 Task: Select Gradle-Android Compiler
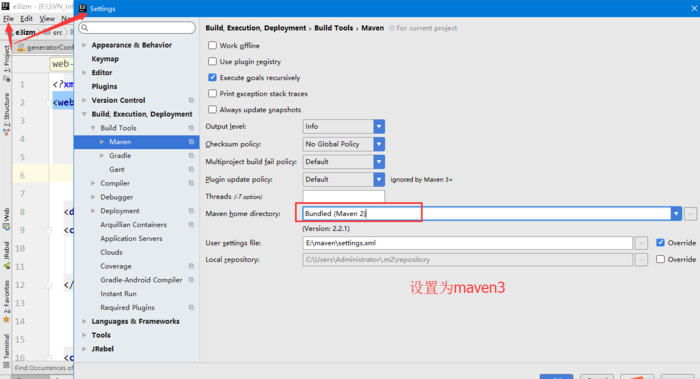click(141, 280)
